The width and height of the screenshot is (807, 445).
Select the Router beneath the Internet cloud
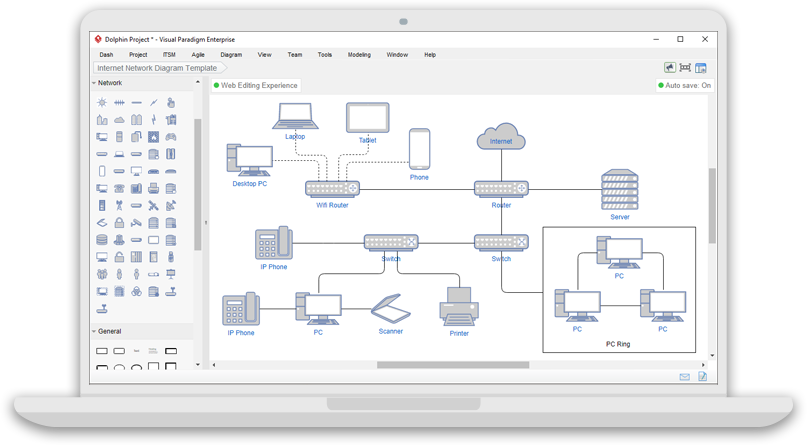[x=501, y=189]
